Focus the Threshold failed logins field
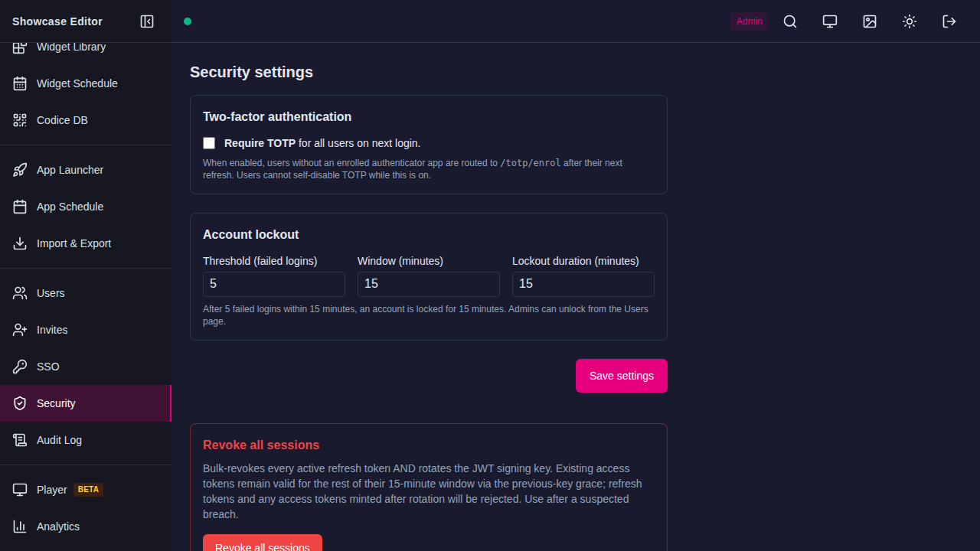 click(274, 284)
